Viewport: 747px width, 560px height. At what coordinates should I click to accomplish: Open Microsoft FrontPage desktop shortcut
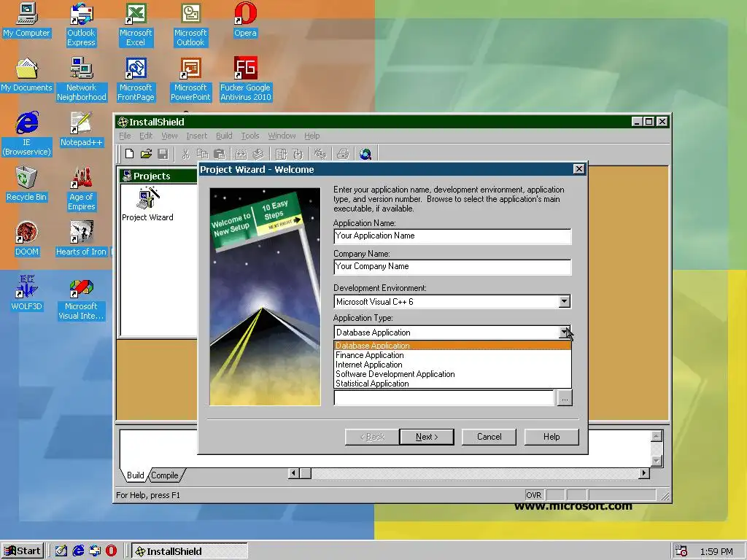136,79
